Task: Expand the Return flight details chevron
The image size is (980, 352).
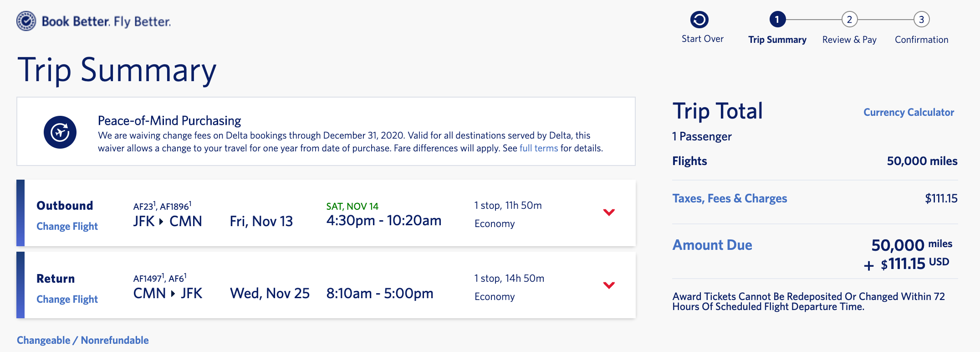Action: 609,285
